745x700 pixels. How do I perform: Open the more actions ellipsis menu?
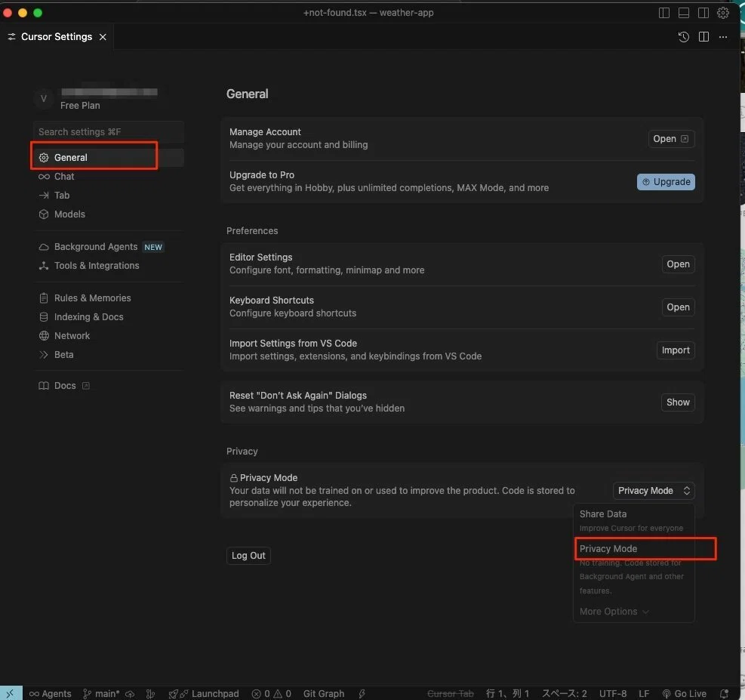pyautogui.click(x=722, y=37)
